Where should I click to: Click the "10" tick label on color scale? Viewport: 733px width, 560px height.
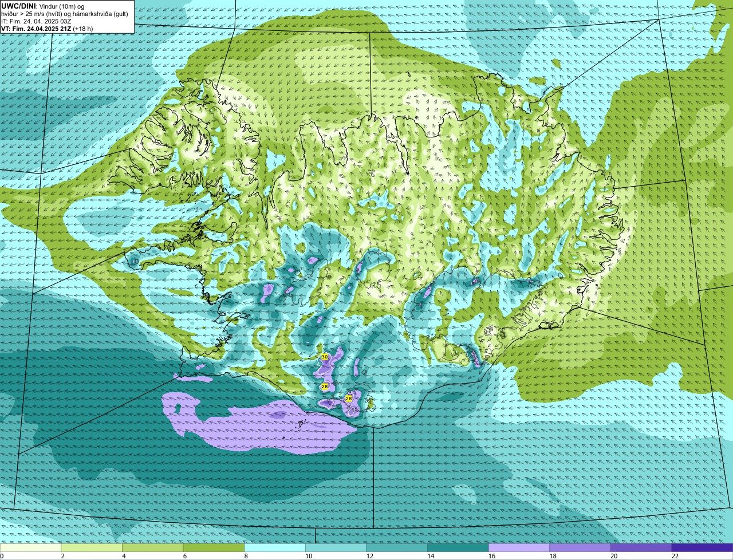pos(309,556)
